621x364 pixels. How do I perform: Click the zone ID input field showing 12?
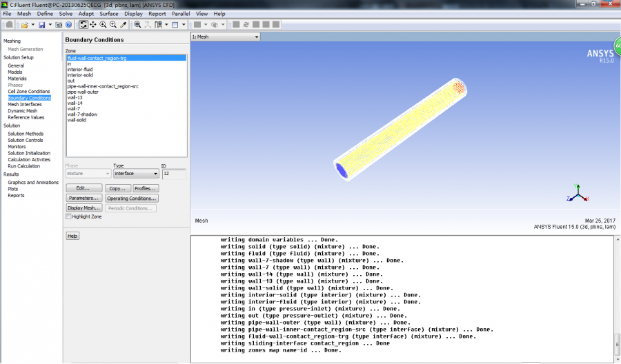(x=173, y=174)
